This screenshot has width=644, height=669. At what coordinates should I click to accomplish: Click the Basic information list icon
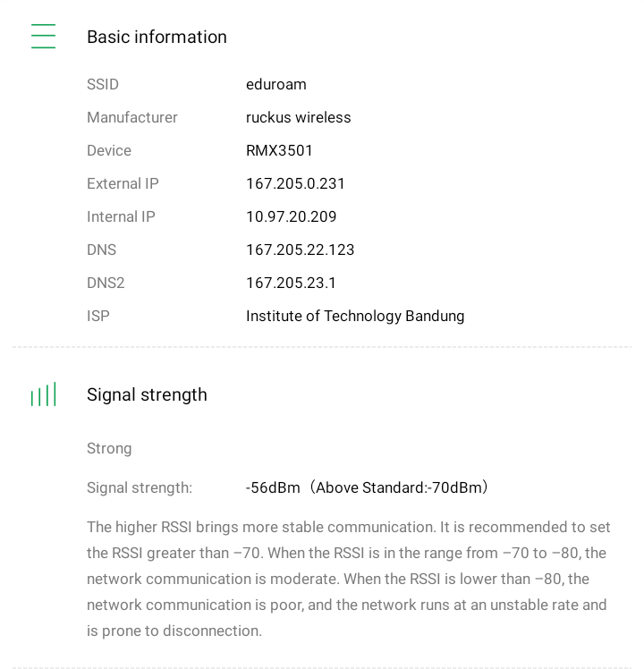(43, 37)
